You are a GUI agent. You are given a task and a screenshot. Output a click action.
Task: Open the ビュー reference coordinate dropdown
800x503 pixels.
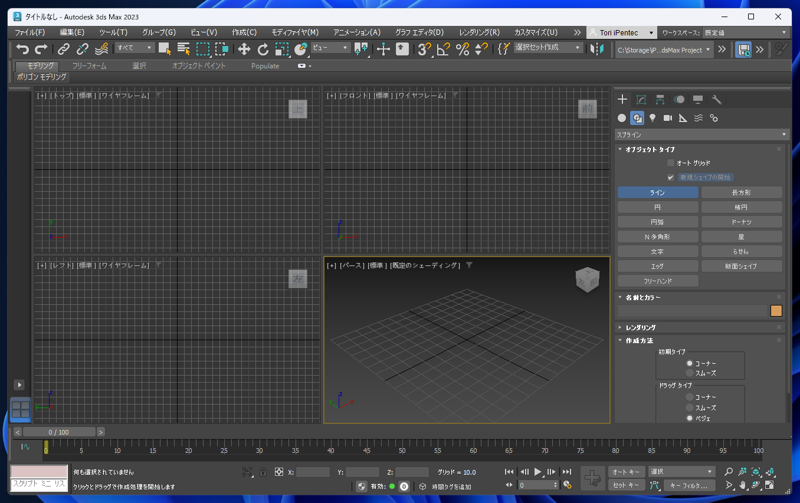[330, 48]
